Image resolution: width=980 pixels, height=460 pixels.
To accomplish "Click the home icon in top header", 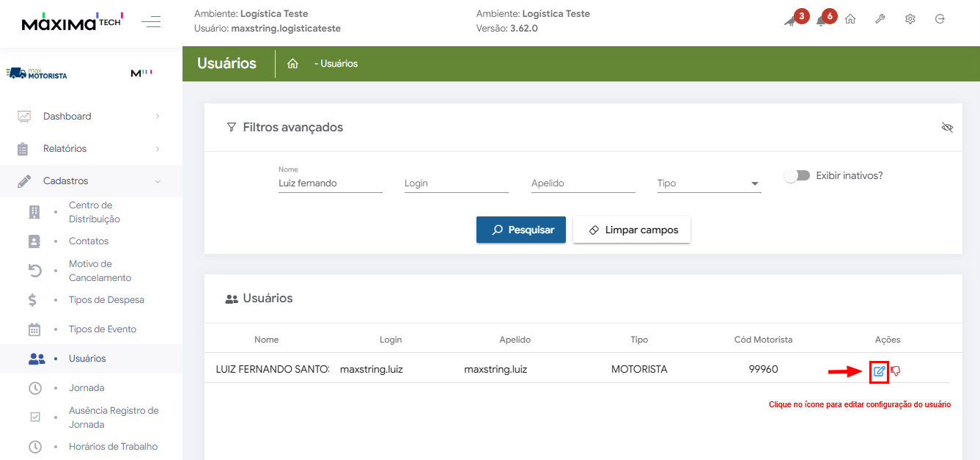I will (850, 20).
